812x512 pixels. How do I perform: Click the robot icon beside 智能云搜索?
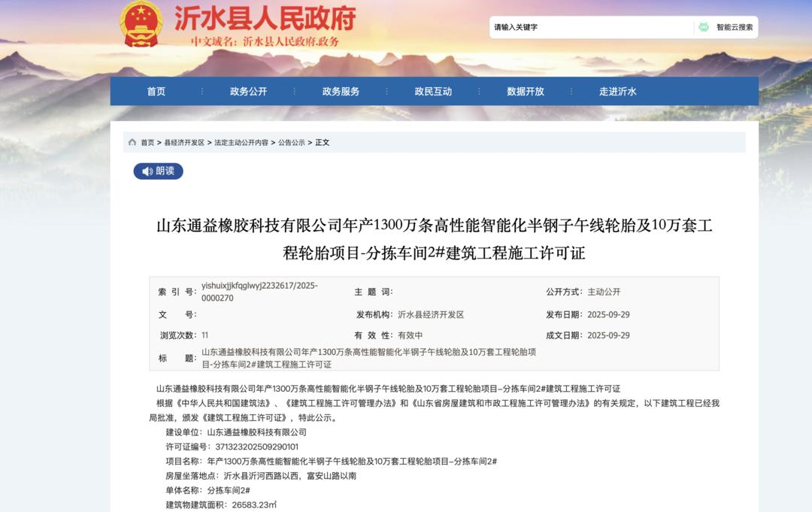[x=704, y=27]
